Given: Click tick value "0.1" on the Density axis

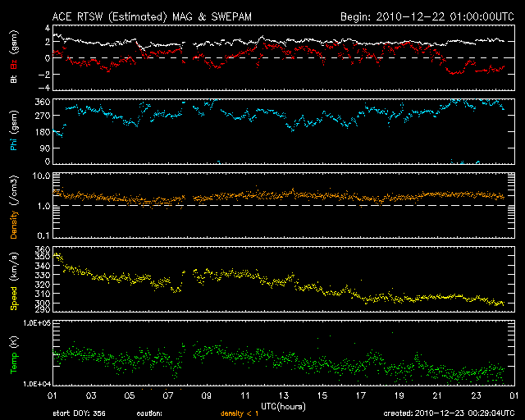Looking at the screenshot, I should (x=43, y=235).
